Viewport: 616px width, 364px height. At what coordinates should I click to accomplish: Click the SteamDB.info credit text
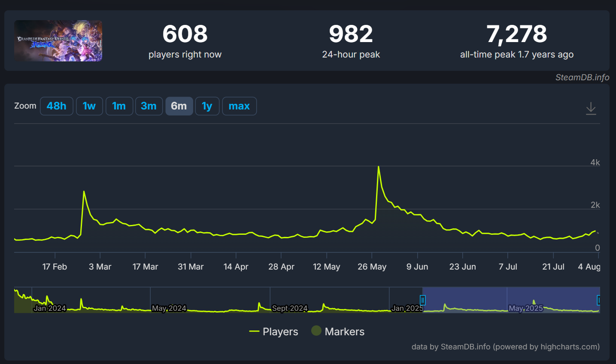pyautogui.click(x=582, y=77)
